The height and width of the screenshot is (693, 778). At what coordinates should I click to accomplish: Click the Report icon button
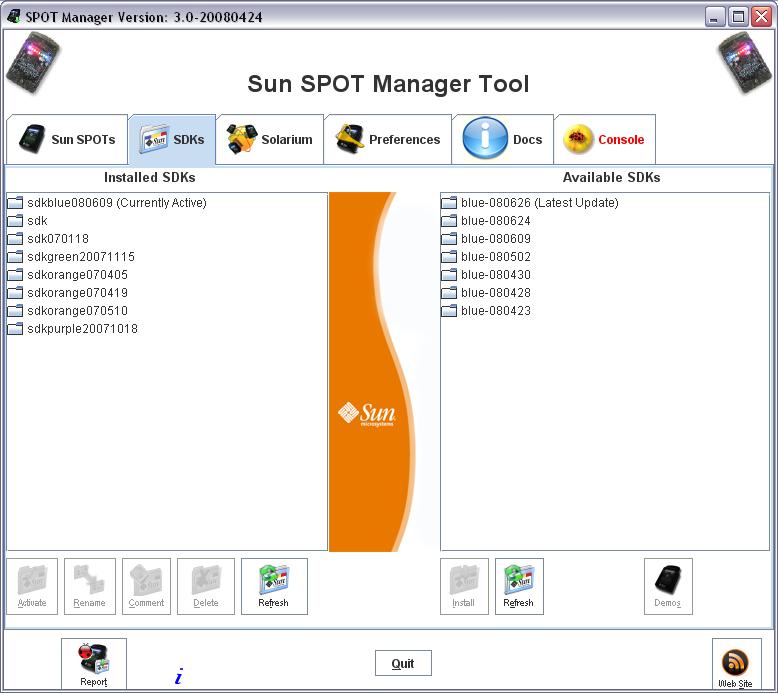[94, 664]
